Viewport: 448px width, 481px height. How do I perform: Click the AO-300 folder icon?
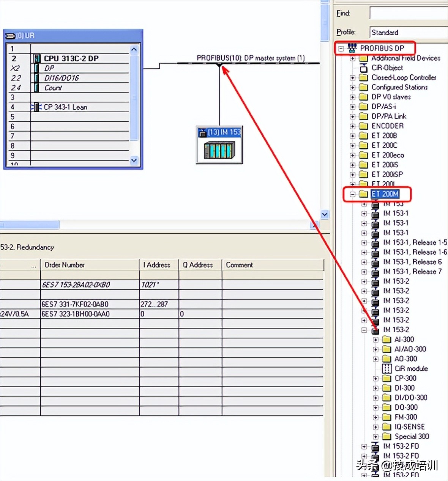tap(386, 359)
